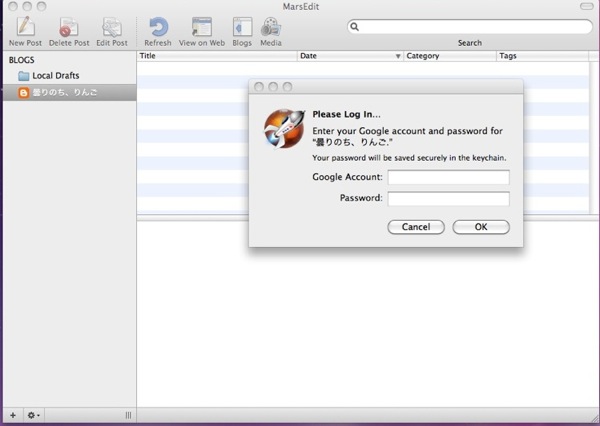This screenshot has width=600, height=426.
Task: Click the sidebar resize grip handle
Action: pos(128,415)
